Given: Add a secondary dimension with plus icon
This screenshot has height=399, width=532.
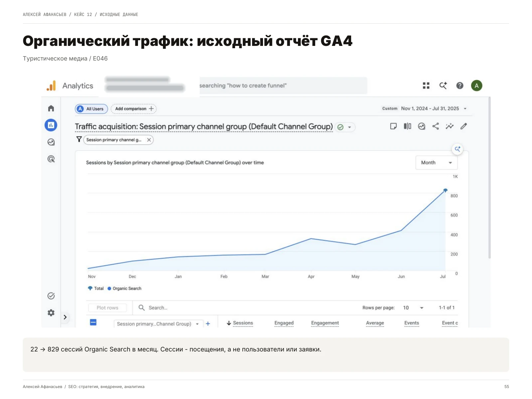Looking at the screenshot, I should coord(208,324).
